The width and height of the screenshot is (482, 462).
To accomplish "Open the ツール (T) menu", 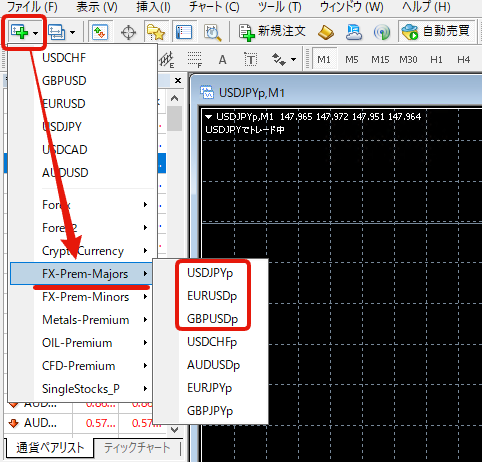I will pyautogui.click(x=280, y=7).
